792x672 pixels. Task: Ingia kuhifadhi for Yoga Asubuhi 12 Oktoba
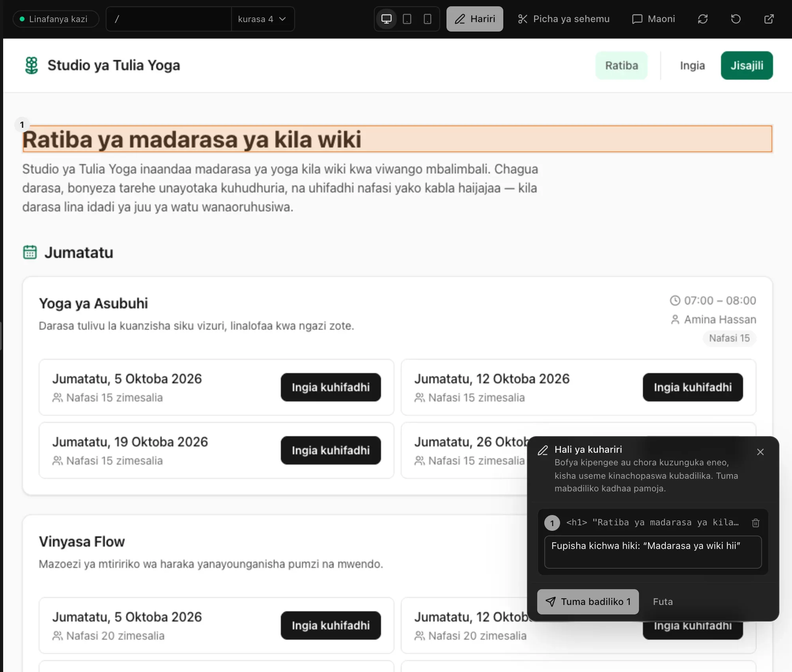693,387
